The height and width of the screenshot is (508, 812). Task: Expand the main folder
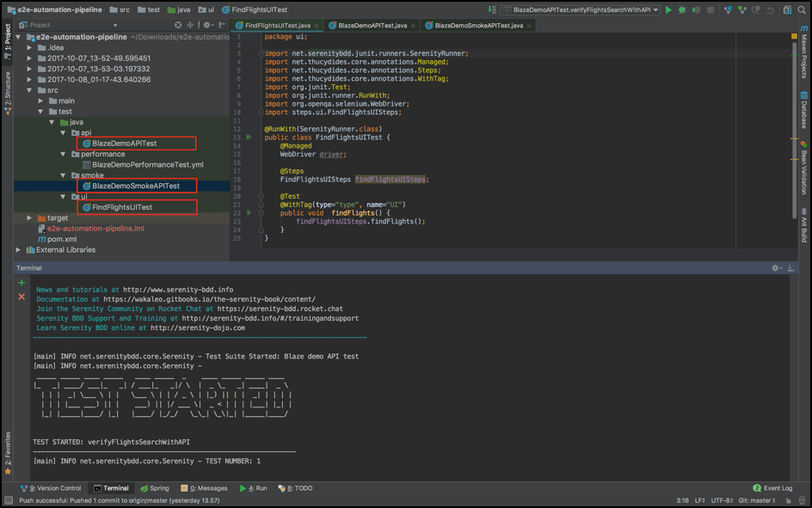[40, 101]
